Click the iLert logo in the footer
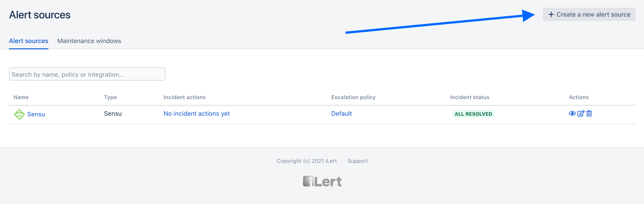 [x=322, y=181]
